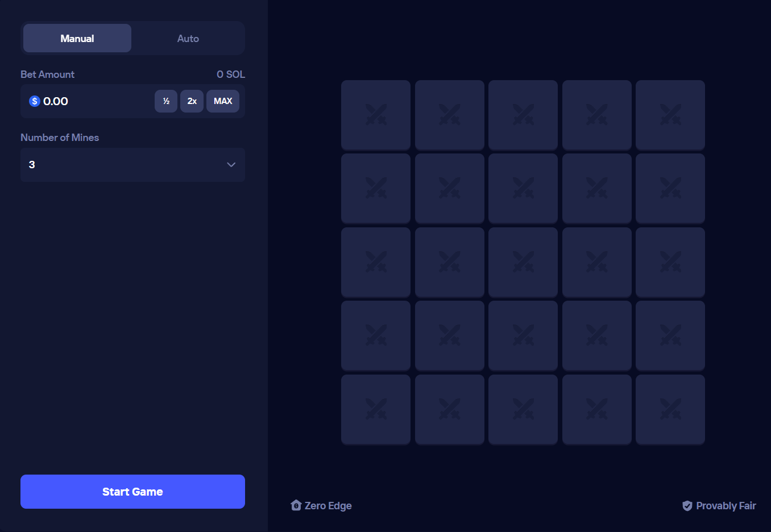Image resolution: width=771 pixels, height=532 pixels.
Task: Click the MAX bet button
Action: (222, 101)
